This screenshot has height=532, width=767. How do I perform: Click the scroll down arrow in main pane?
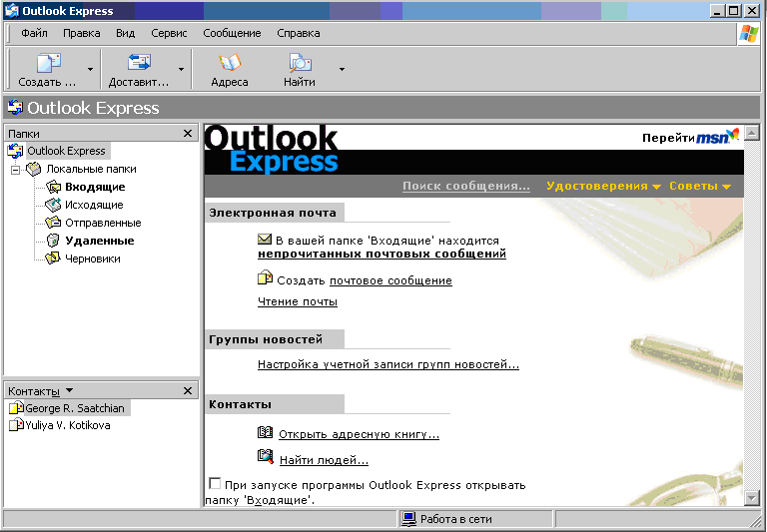coord(752,497)
